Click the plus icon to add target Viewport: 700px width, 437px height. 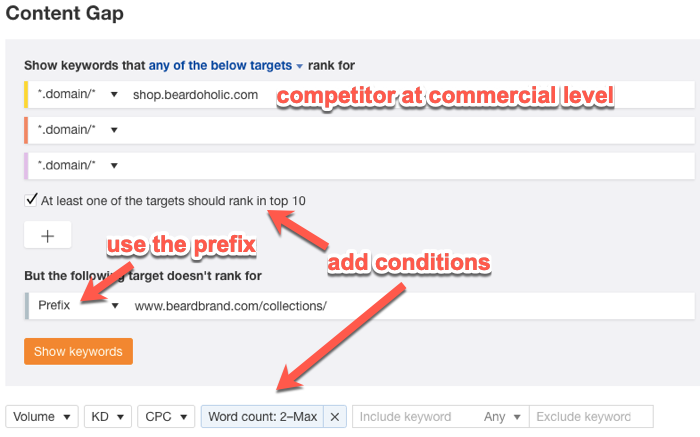point(46,236)
